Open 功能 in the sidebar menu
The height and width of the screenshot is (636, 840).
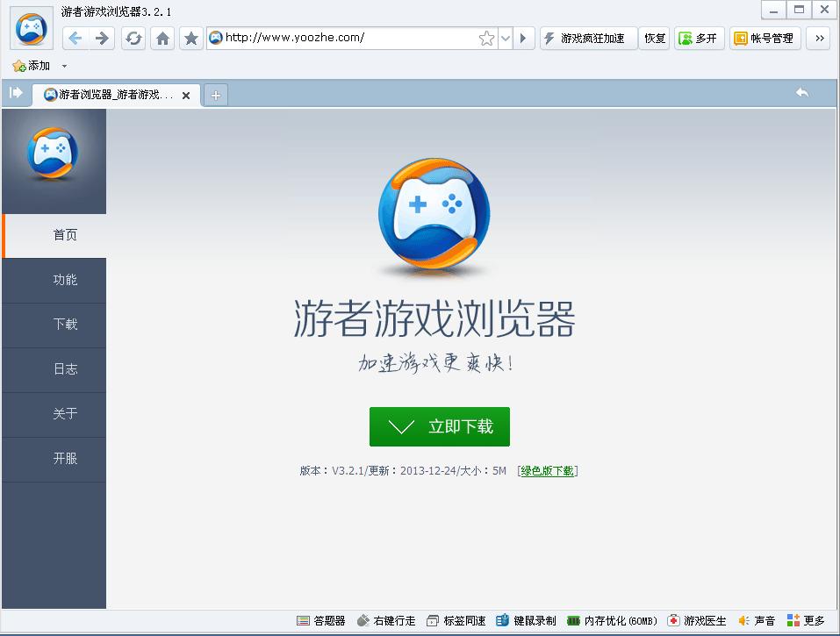coord(54,280)
